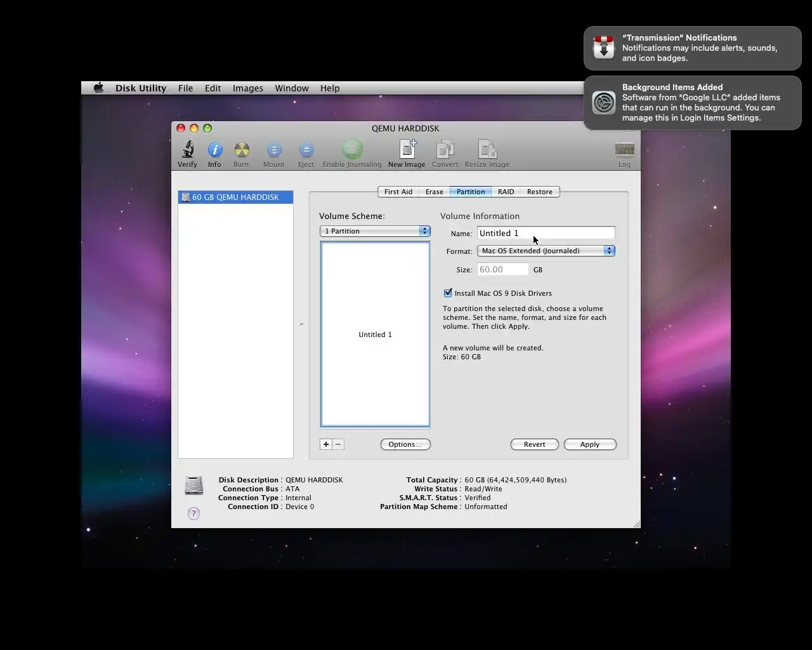Close the Disk Utility window
This screenshot has height=650, width=812.
[181, 128]
